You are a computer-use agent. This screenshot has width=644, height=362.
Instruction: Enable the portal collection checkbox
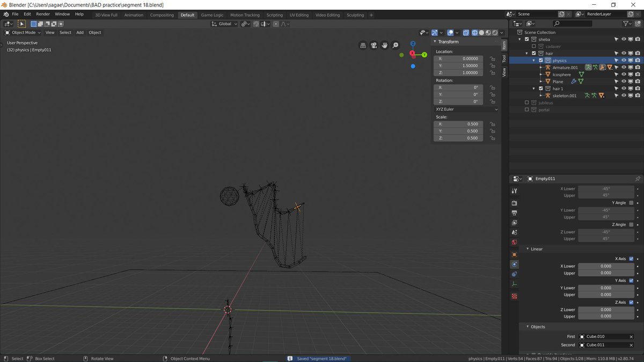point(526,109)
